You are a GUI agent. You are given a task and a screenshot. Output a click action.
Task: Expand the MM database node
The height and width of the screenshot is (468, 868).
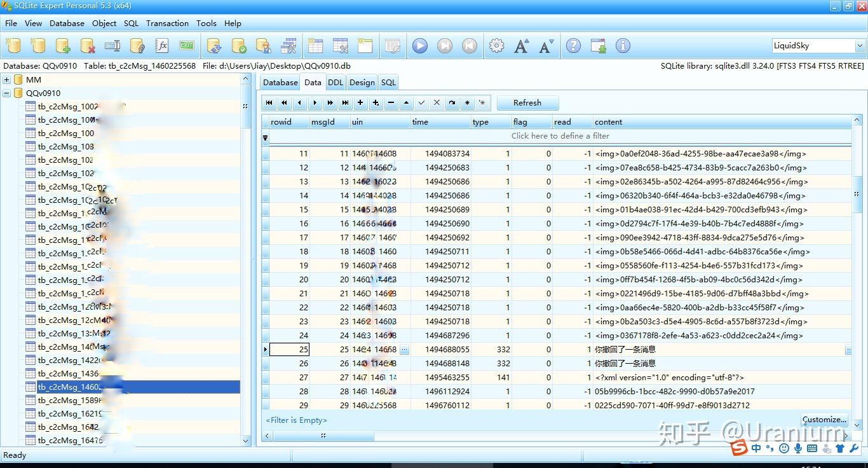coord(7,79)
